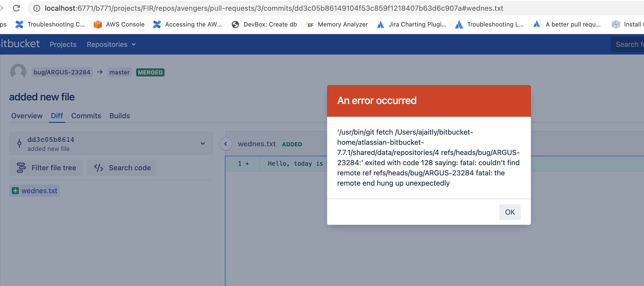Open DevBox: Create db bookmark

(x=264, y=24)
